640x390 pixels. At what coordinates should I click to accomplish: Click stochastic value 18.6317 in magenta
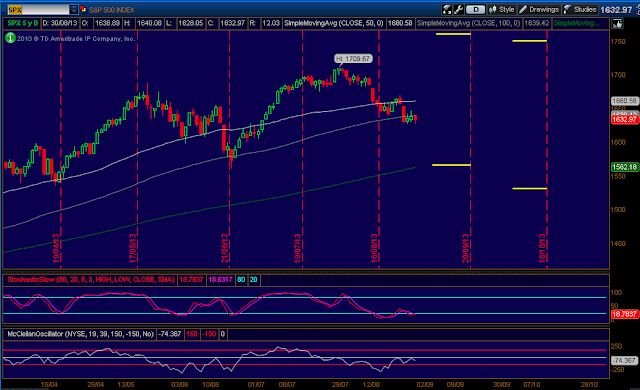pos(220,280)
